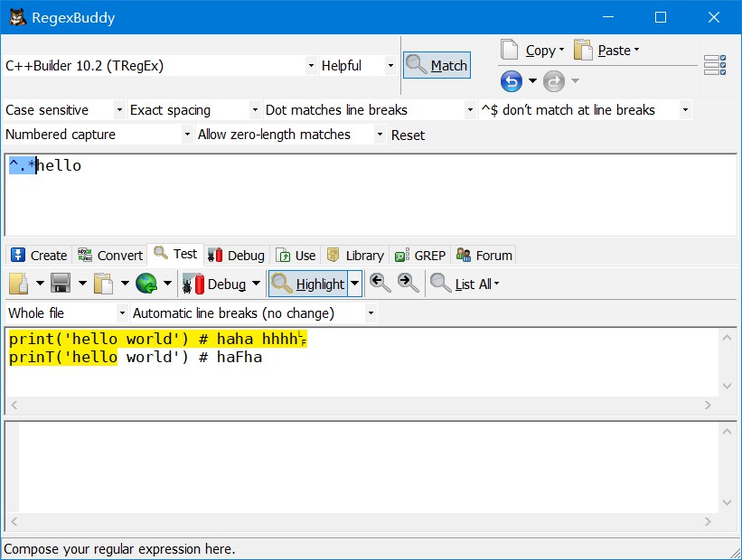
Task: Click the results pane scroll-up arrow
Action: 728,431
